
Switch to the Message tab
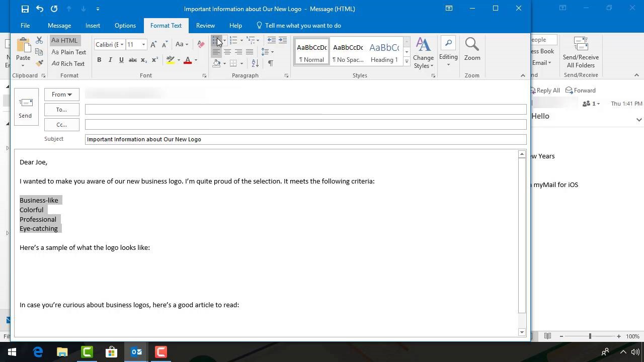click(x=59, y=25)
